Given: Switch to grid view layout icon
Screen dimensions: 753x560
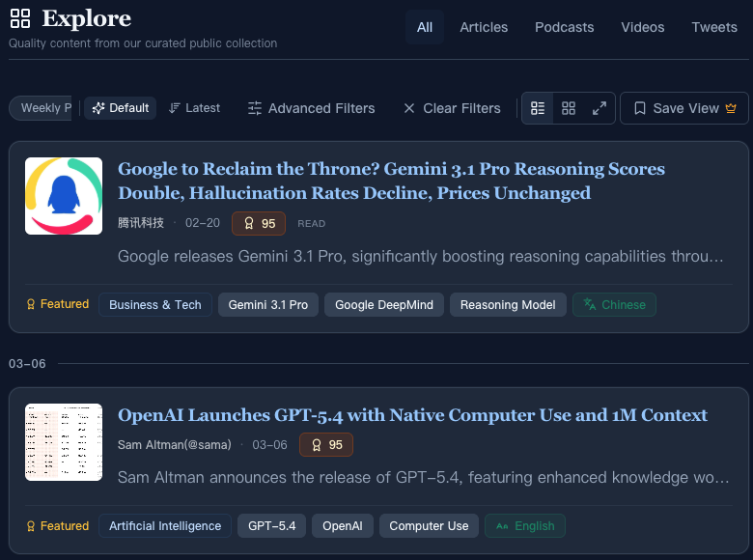Looking at the screenshot, I should pos(569,108).
